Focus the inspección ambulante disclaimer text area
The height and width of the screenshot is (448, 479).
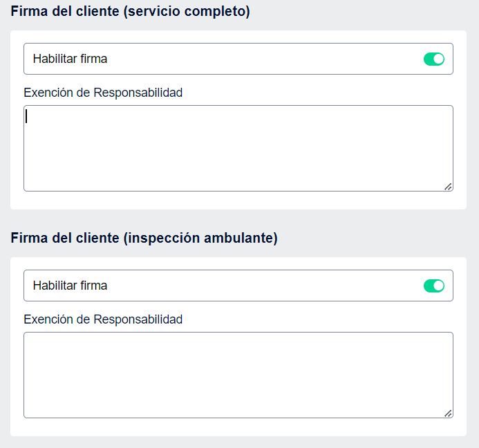[238, 375]
